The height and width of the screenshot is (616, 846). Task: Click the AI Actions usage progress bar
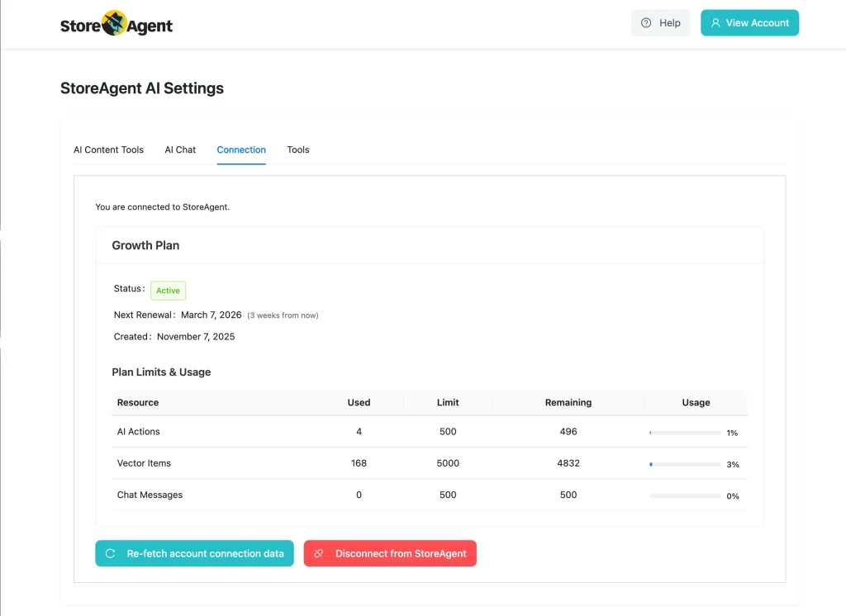[686, 431]
